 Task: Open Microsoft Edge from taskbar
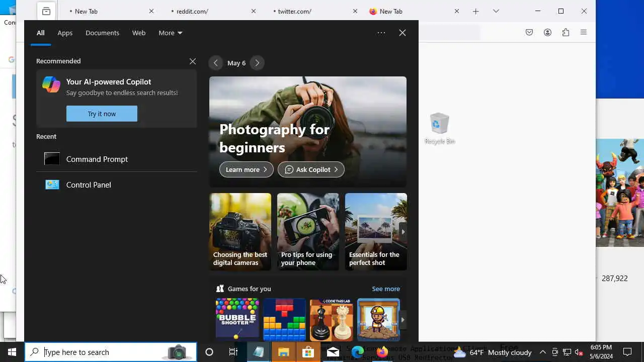tap(358, 352)
